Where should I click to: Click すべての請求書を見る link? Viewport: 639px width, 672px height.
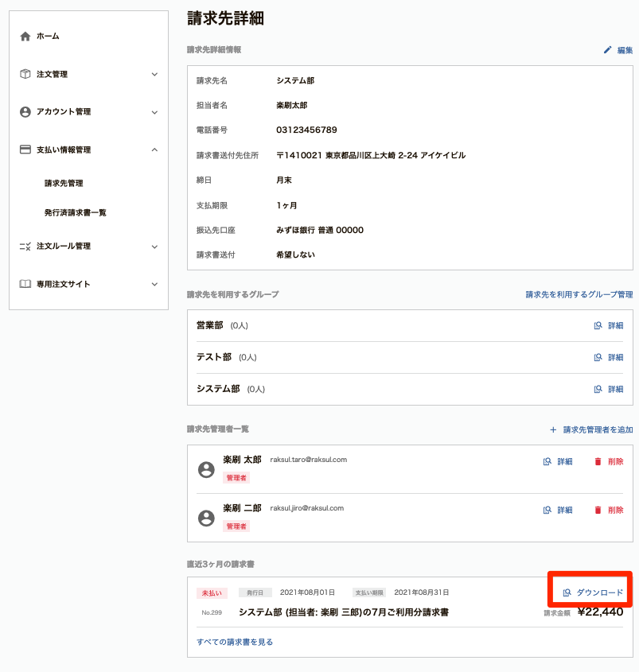(x=235, y=642)
